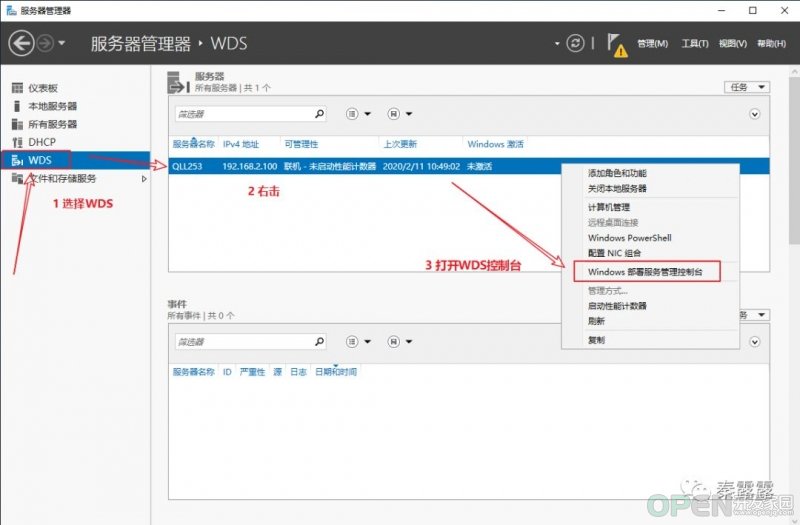Collapse events filter panel with chevron

(x=755, y=342)
